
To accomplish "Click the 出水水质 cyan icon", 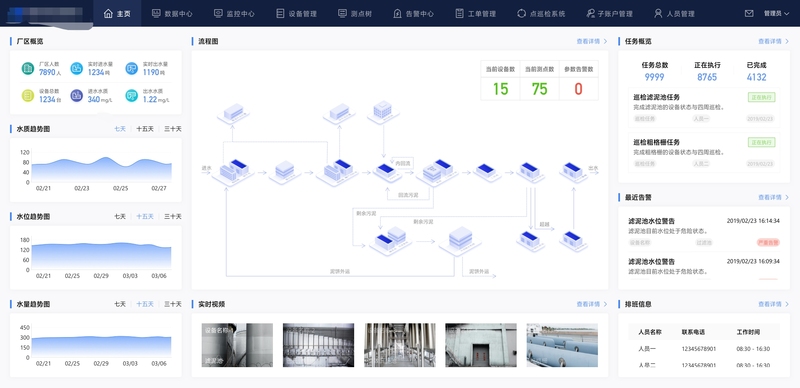I will (132, 95).
